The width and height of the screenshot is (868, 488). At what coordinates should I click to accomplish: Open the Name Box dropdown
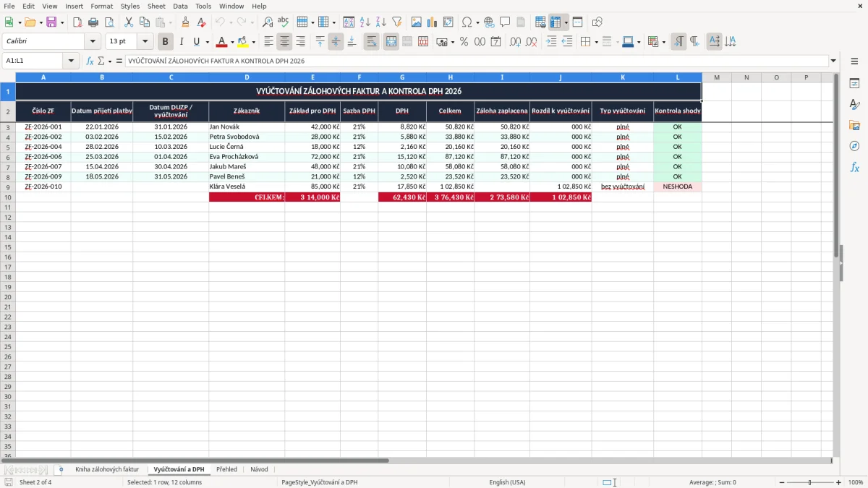[72, 61]
